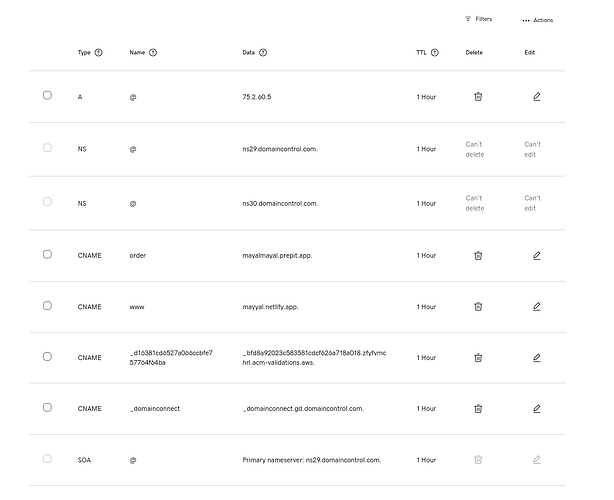614x500 pixels.
Task: Select the www CNAME checkbox
Action: click(x=47, y=306)
